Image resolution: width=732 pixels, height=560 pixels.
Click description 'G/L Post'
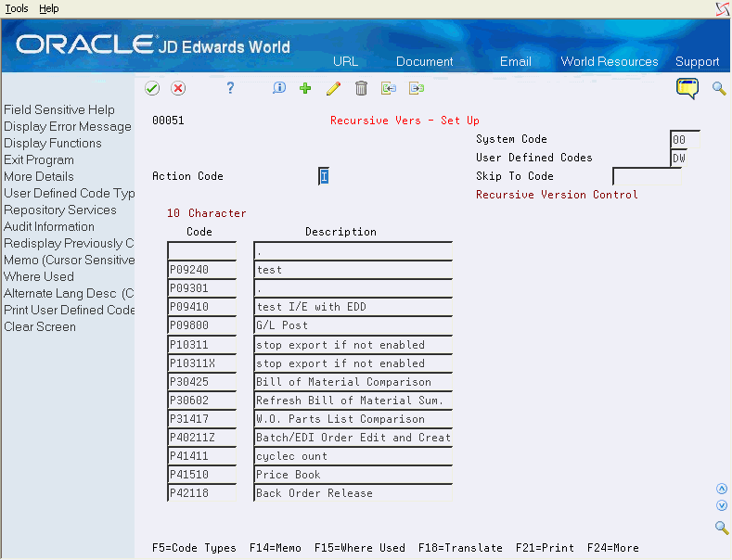353,325
